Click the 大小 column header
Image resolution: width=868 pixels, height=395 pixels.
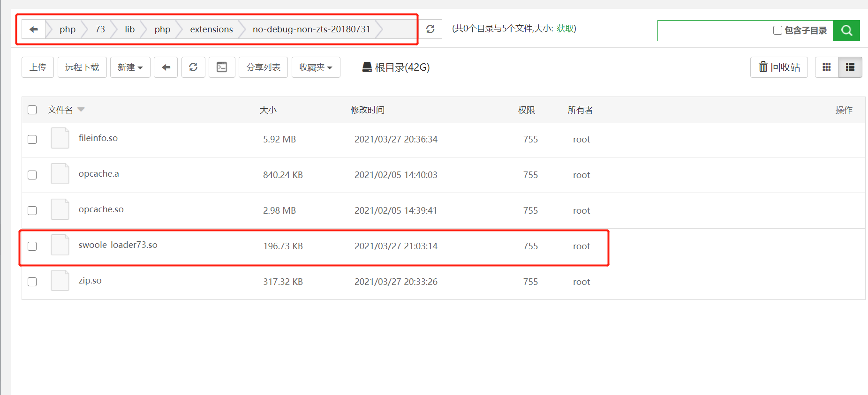pyautogui.click(x=268, y=110)
